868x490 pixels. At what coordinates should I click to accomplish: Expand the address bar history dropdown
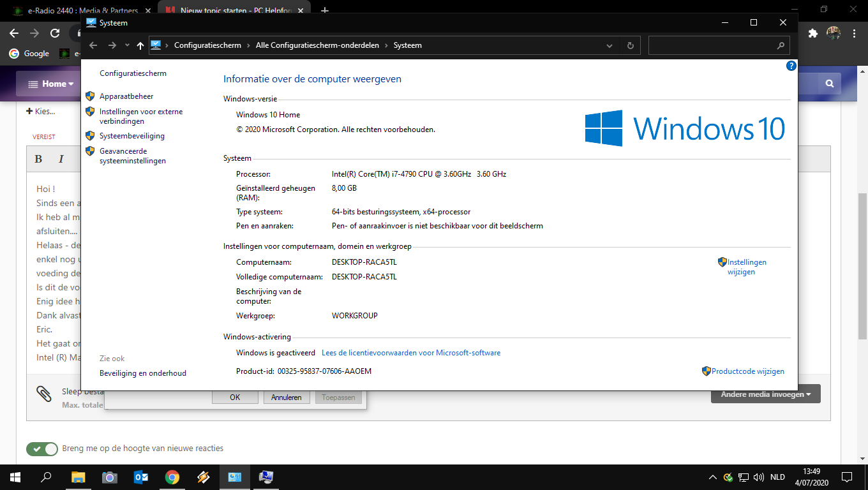point(610,45)
